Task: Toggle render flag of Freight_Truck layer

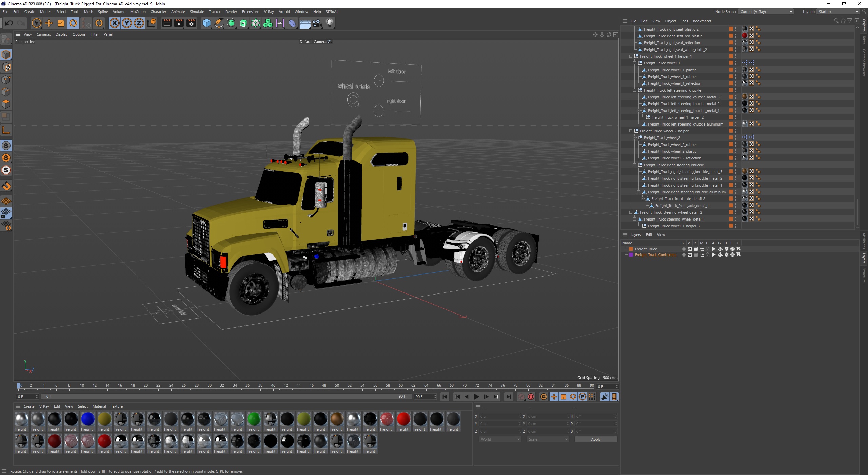Action: pos(695,249)
